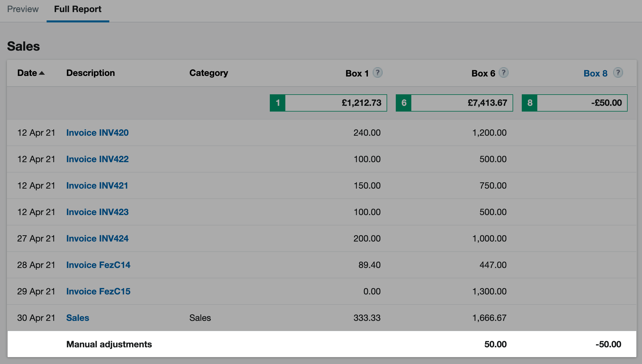642x364 pixels.
Task: Open Invoice INV423 link
Action: 97,212
